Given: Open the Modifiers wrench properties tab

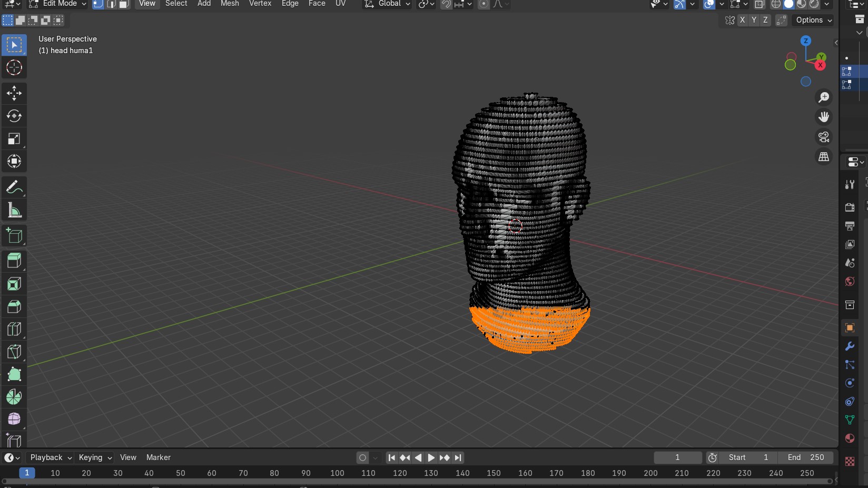Looking at the screenshot, I should [850, 346].
